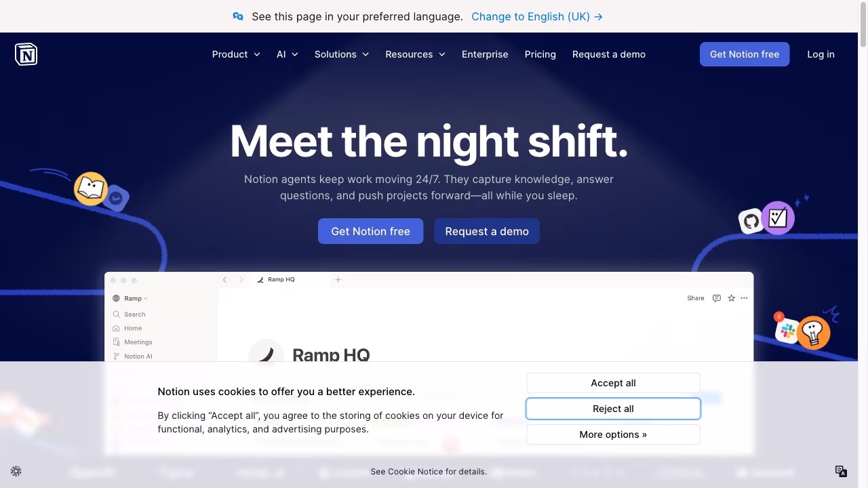Image resolution: width=868 pixels, height=488 pixels.
Task: Select Request a demo in navigation bar
Action: (609, 54)
